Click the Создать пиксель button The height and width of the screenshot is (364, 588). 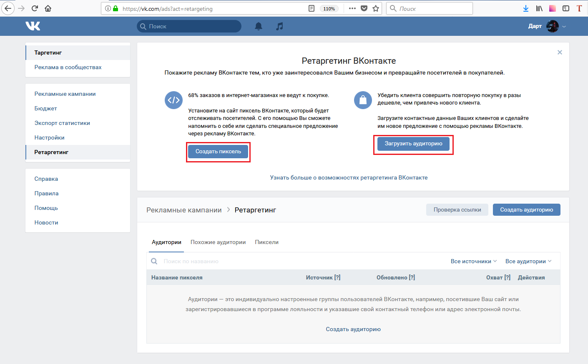point(218,152)
